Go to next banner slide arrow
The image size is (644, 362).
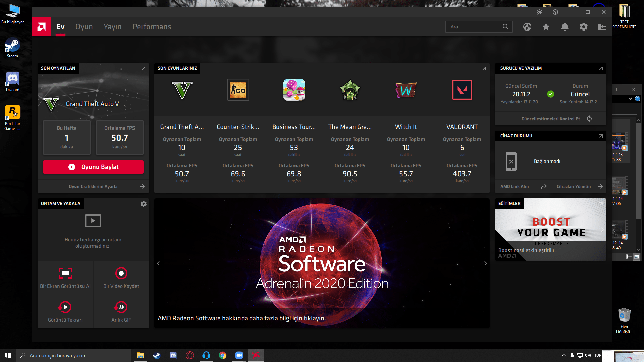(x=485, y=263)
